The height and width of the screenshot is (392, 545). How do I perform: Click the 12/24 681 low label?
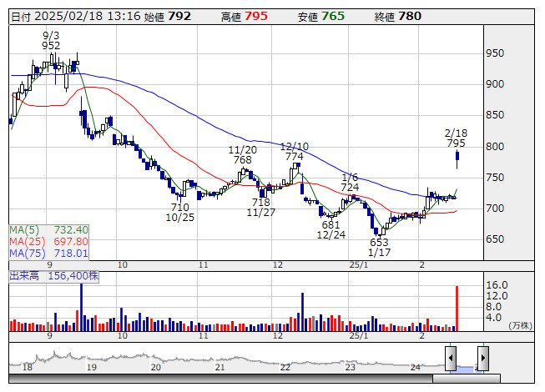click(331, 230)
